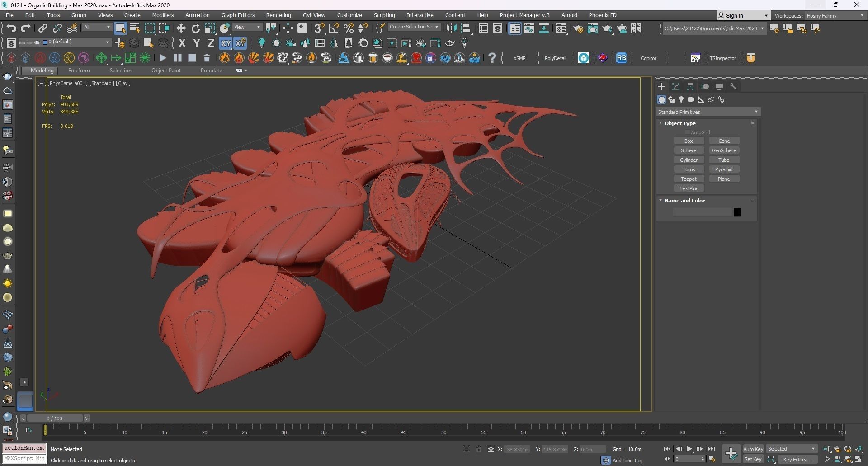The height and width of the screenshot is (470, 868).
Task: Open the Phoenix FD menu
Action: (x=602, y=15)
